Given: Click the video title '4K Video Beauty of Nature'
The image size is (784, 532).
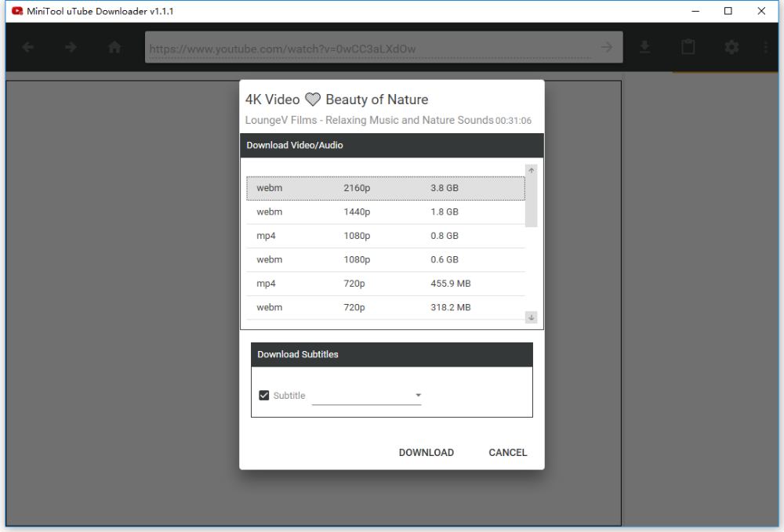Looking at the screenshot, I should click(x=336, y=100).
